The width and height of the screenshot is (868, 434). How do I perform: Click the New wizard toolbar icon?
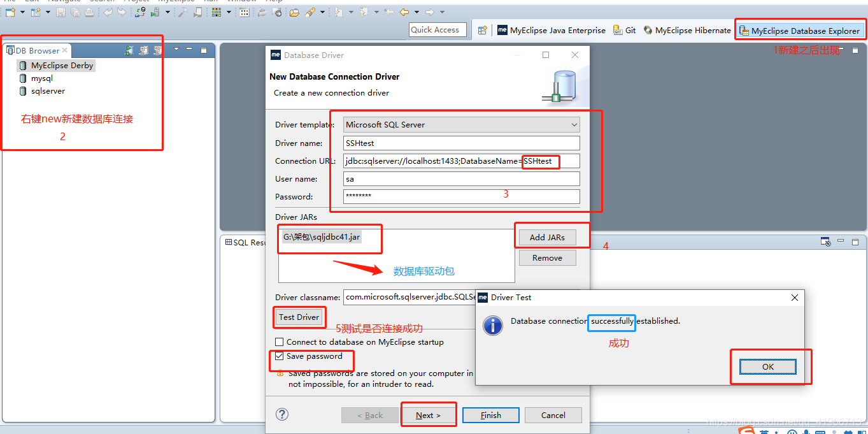click(x=10, y=12)
